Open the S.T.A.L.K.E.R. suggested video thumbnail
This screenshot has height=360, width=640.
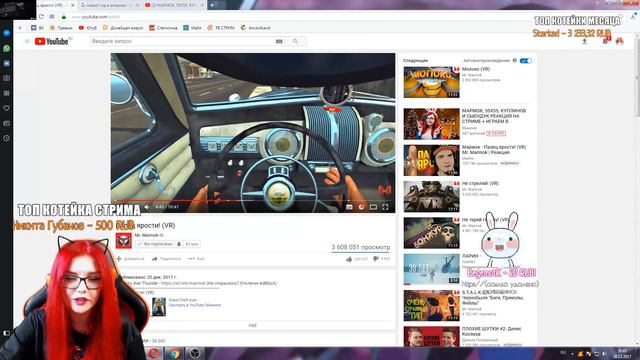(431, 305)
